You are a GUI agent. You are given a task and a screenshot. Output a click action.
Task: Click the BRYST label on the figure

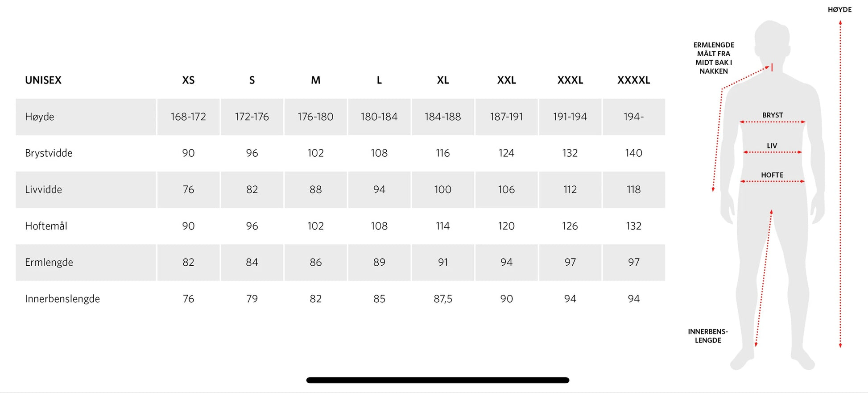pos(773,115)
